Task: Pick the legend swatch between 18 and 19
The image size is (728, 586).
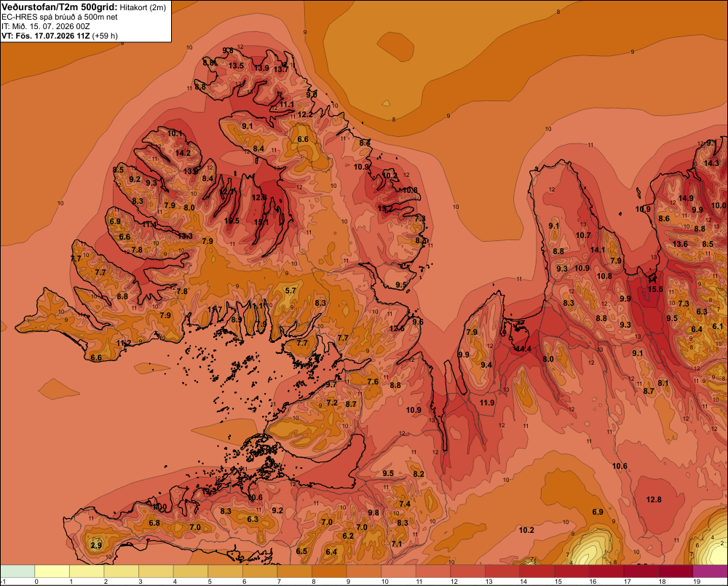Action: pos(676,571)
